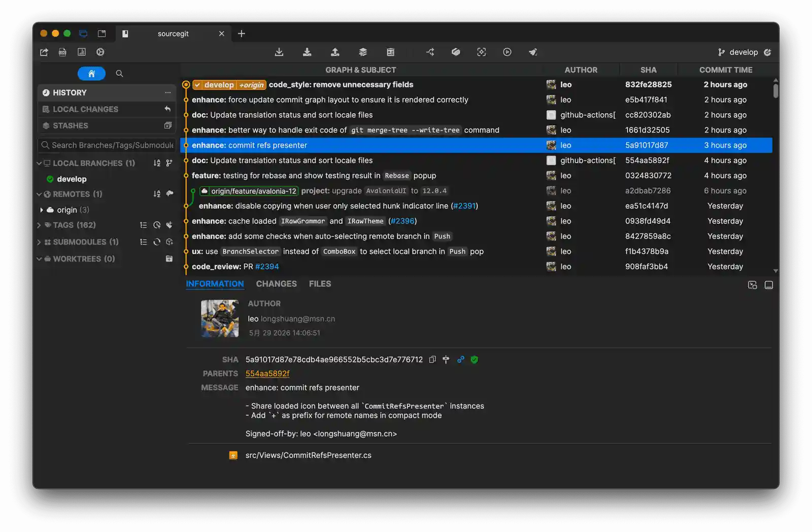Collapse the Local Branches section
Image resolution: width=812 pixels, height=532 pixels.
(x=39, y=163)
